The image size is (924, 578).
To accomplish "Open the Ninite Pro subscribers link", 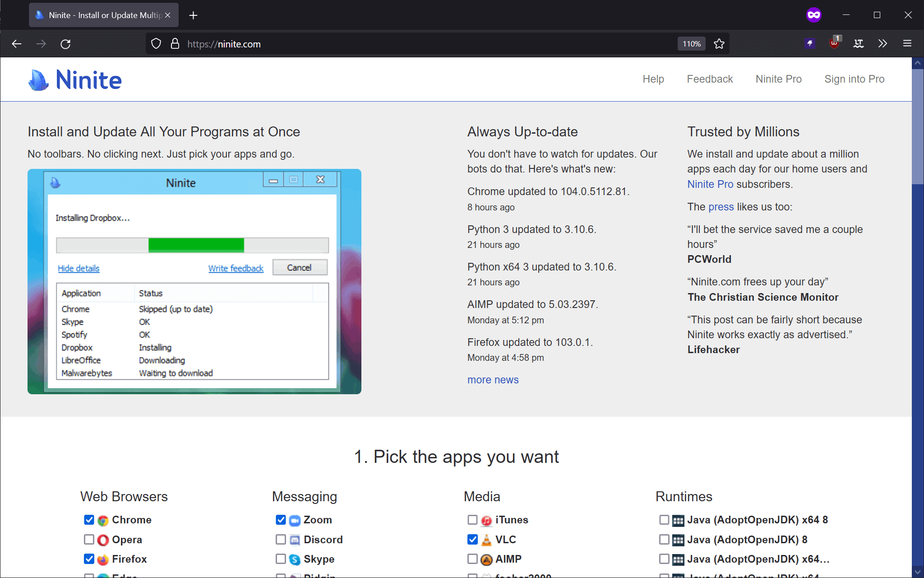I will click(x=710, y=184).
